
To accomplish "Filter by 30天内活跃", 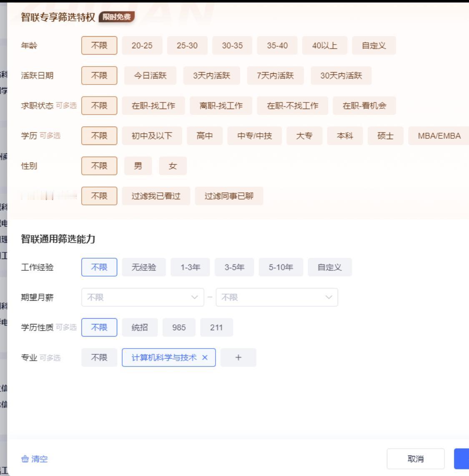I will [341, 76].
